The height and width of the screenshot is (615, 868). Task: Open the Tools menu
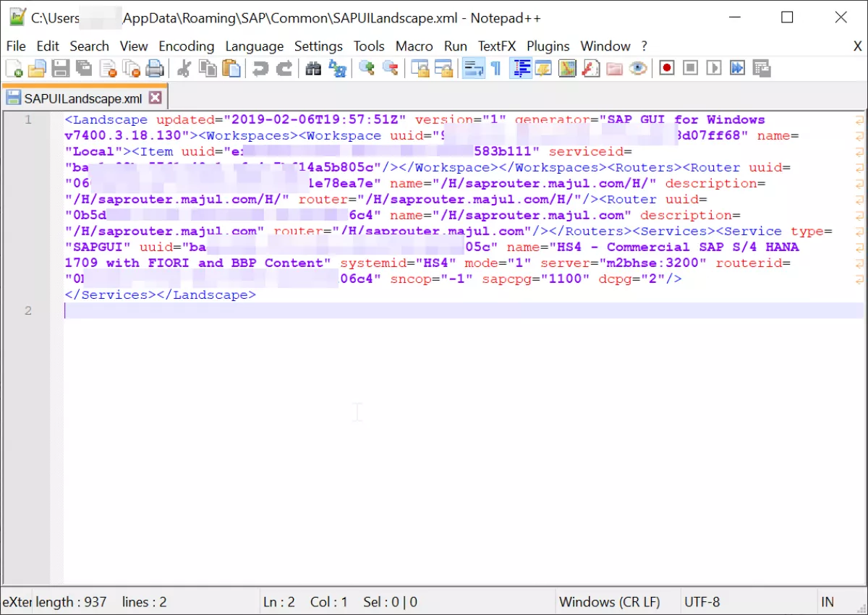tap(369, 46)
